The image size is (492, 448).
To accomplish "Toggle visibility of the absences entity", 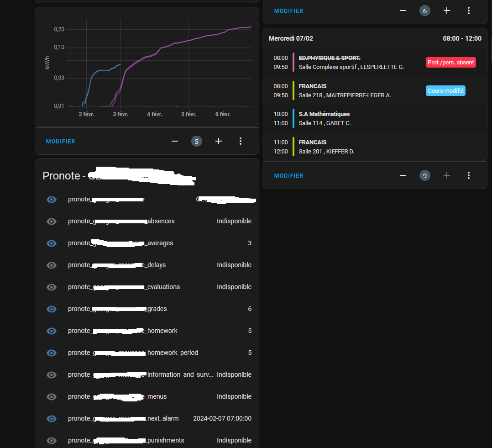I will (x=52, y=221).
